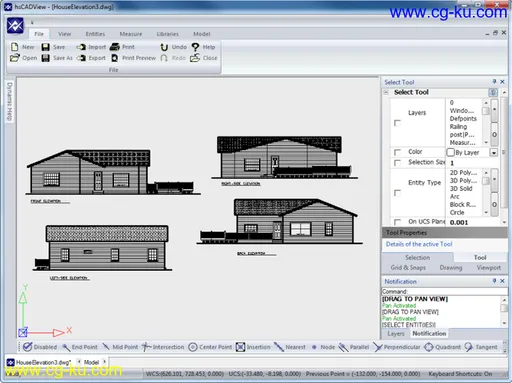This screenshot has height=383, width=512.
Task: Switch to the Tool properties tab
Action: tap(480, 257)
